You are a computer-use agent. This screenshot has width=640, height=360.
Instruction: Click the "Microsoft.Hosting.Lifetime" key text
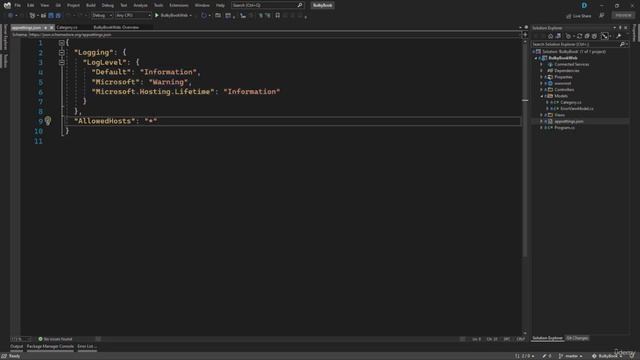(153, 91)
